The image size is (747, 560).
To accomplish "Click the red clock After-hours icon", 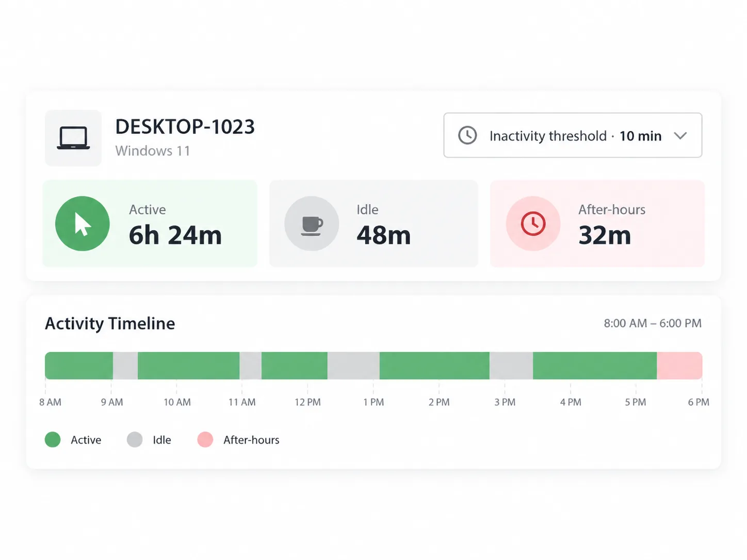I will (x=533, y=224).
